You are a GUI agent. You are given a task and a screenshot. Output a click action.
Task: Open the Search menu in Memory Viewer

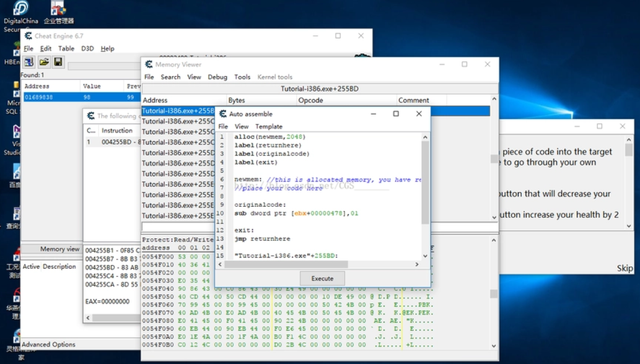pos(170,77)
